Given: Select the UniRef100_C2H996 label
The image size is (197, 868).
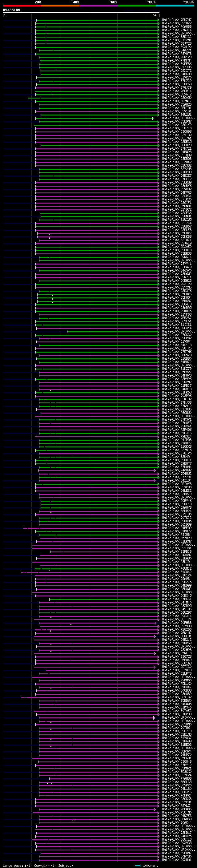Looking at the screenshot, I should click(177, 379).
